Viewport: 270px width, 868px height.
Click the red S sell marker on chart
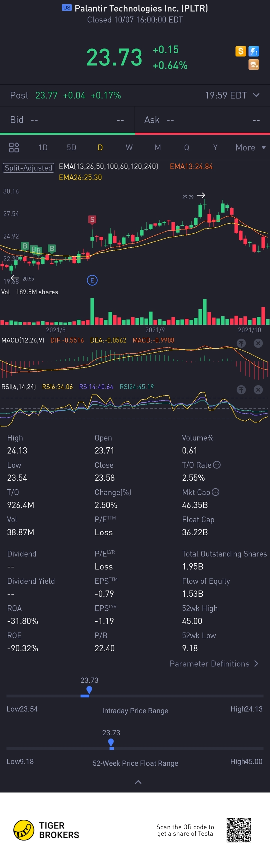92,220
